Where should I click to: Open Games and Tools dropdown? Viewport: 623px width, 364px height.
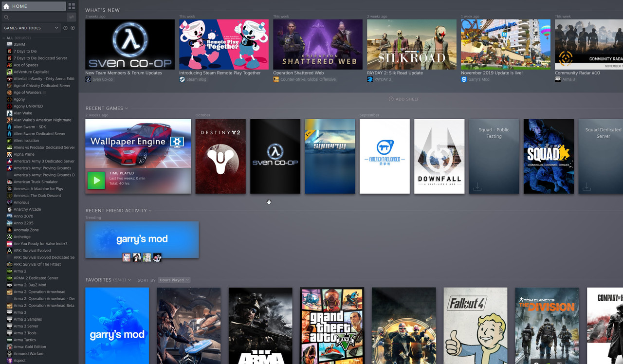[31, 28]
